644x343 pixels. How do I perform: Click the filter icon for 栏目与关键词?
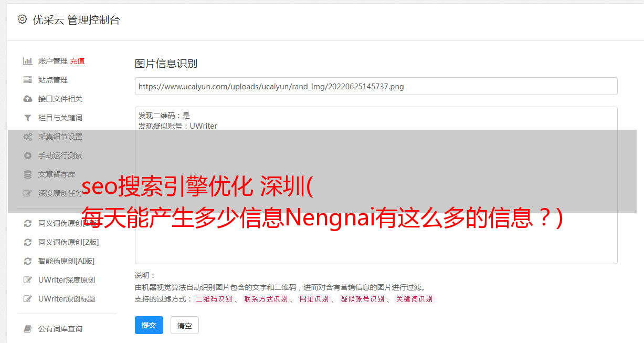pos(28,118)
